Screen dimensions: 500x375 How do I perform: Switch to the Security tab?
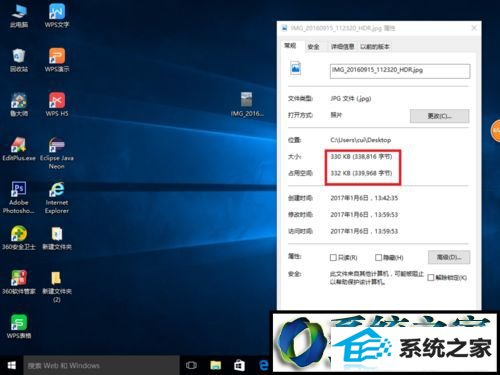[314, 47]
